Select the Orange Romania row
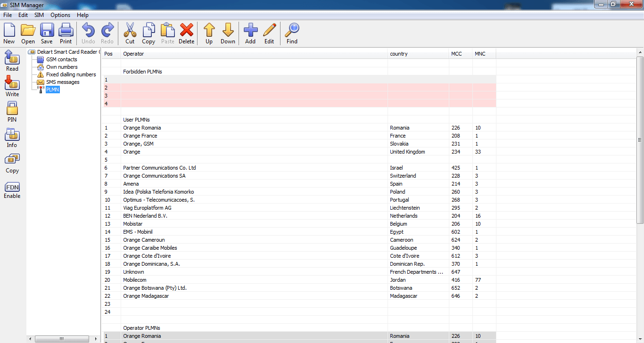The height and width of the screenshot is (343, 644). [x=142, y=127]
